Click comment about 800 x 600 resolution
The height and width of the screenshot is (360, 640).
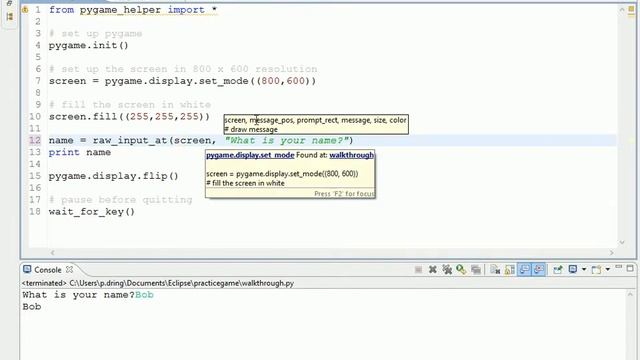(183, 69)
